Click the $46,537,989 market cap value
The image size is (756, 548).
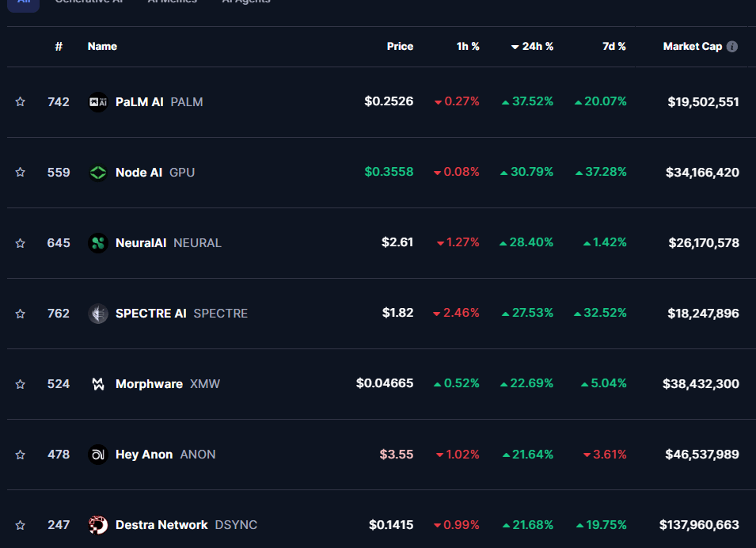[x=702, y=455]
